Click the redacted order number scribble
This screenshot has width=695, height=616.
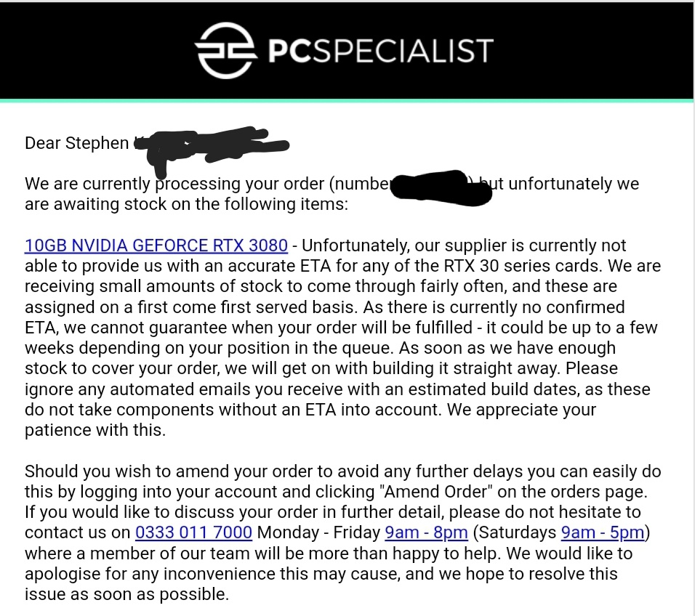point(441,187)
